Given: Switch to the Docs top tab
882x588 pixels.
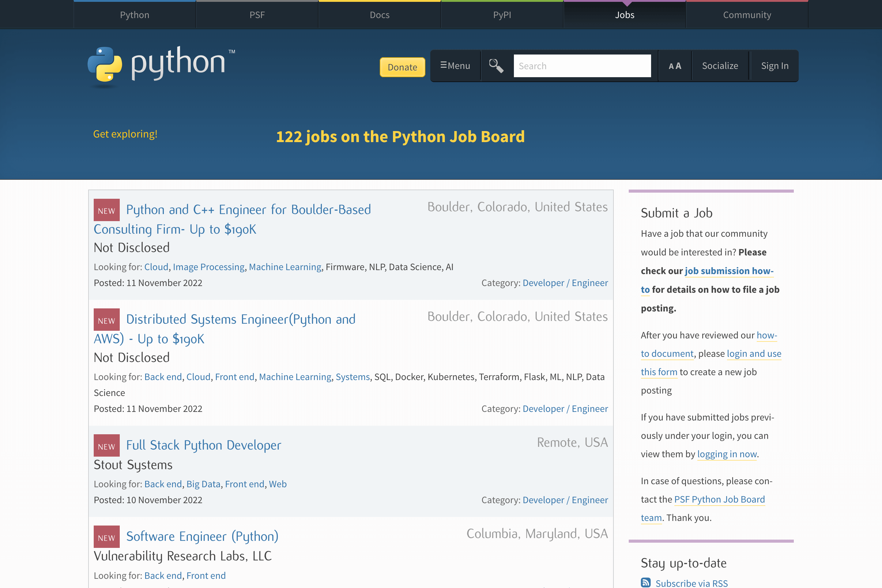Looking at the screenshot, I should click(379, 15).
